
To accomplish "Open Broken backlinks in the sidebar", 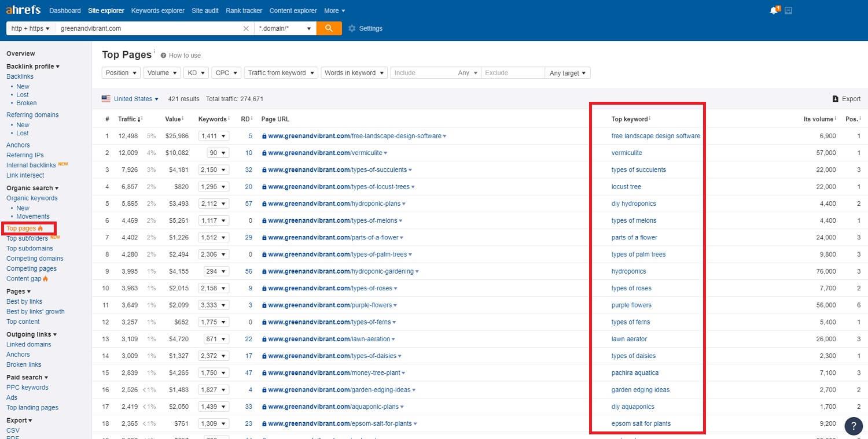I will 27,103.
